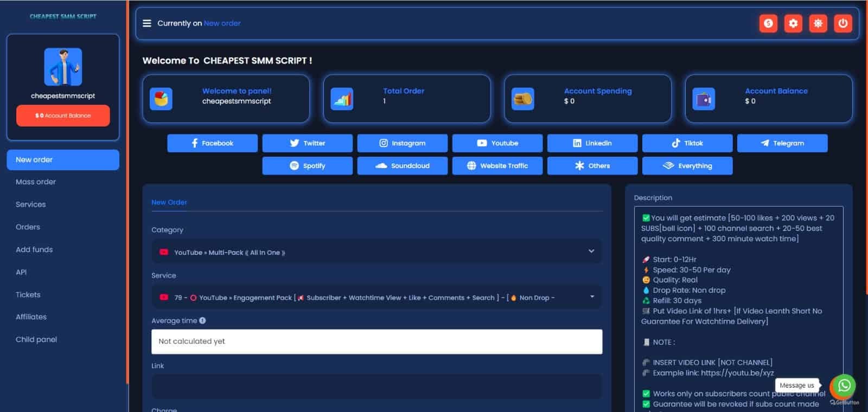Open Mass order in sidebar

pos(36,182)
